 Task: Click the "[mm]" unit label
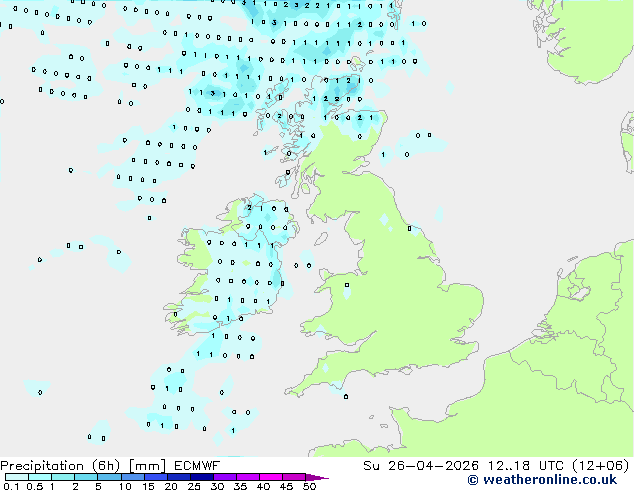(x=147, y=466)
